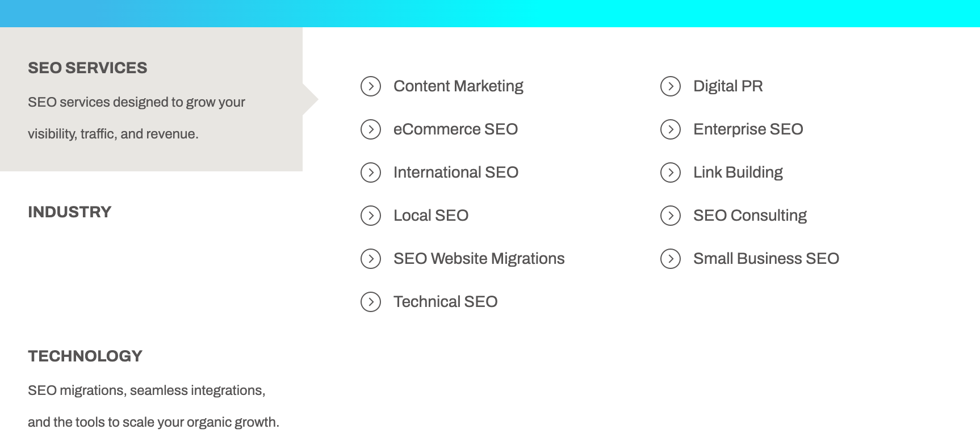
Task: Select the Technology menu category
Action: (x=85, y=356)
